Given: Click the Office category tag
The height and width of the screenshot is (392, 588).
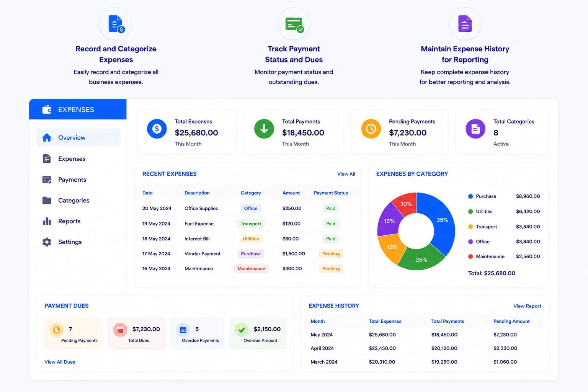Looking at the screenshot, I should (x=251, y=208).
